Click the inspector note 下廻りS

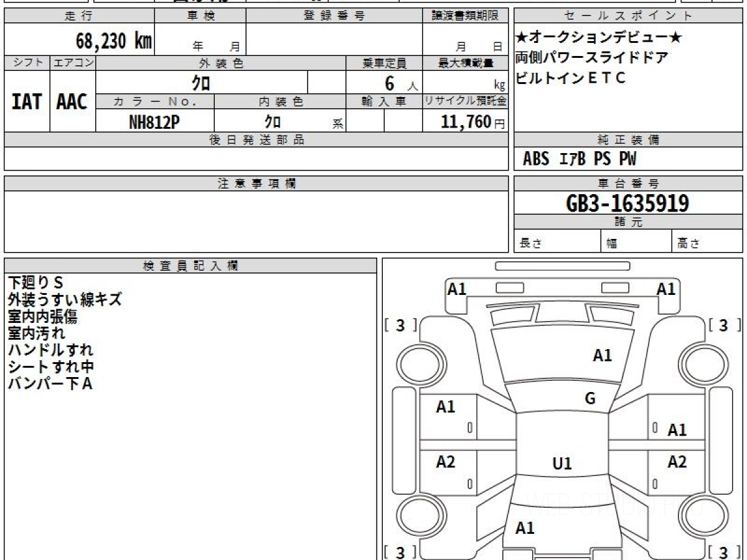[x=36, y=283]
